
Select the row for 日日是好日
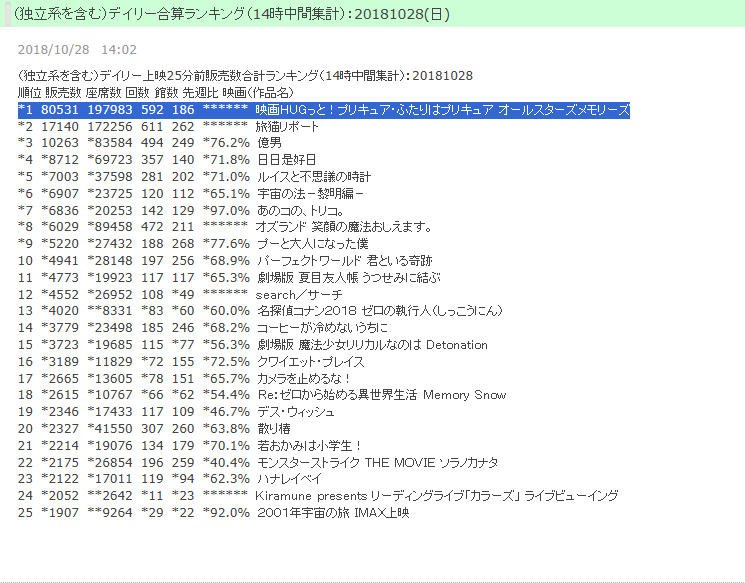point(167,160)
